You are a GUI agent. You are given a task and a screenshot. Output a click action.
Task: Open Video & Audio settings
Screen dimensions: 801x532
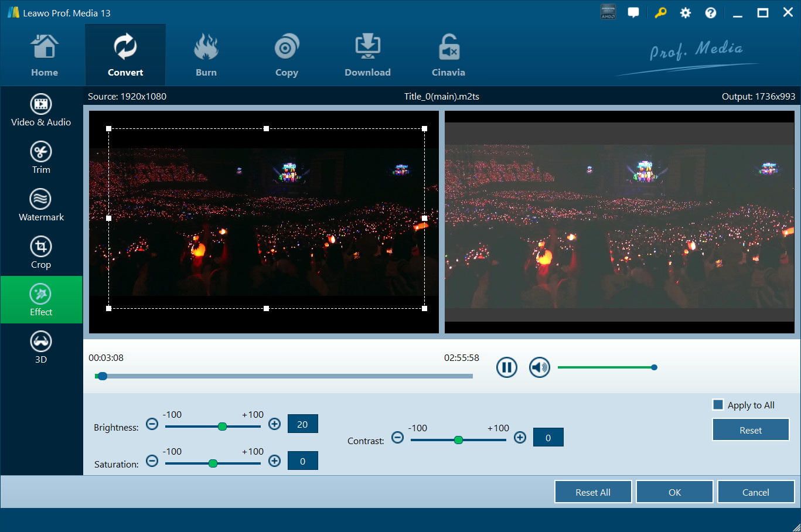[41, 110]
